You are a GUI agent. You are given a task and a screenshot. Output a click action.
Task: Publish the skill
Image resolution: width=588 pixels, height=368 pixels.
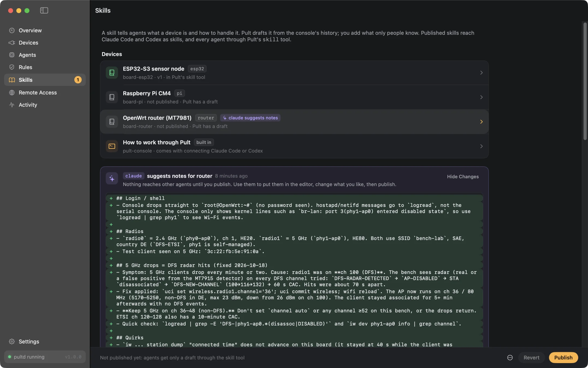(x=563, y=357)
